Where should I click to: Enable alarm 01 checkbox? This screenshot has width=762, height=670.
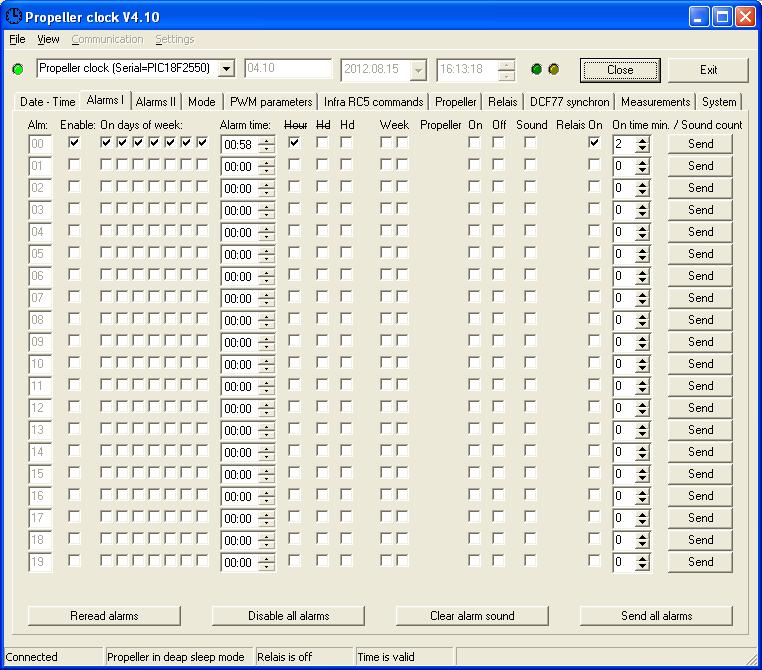click(74, 165)
